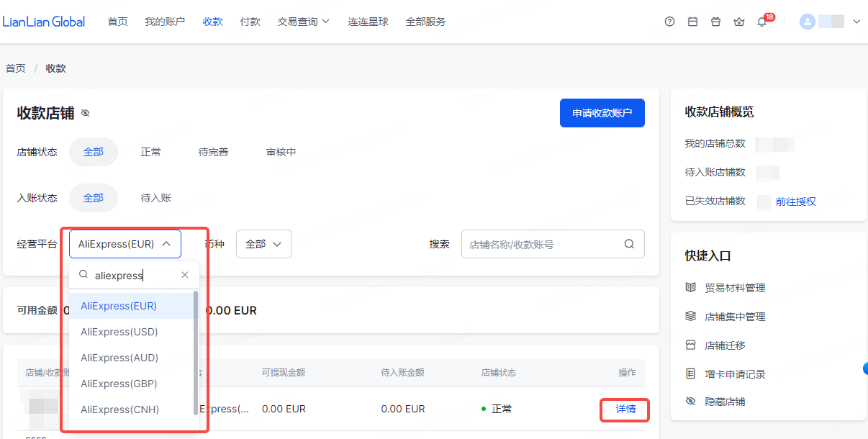Click 前往授权 link
The height and width of the screenshot is (439, 868).
(796, 202)
